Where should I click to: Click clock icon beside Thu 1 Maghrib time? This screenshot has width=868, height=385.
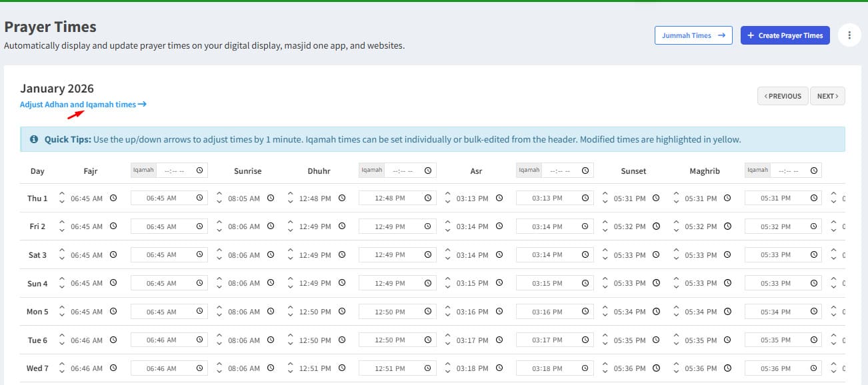coord(728,198)
